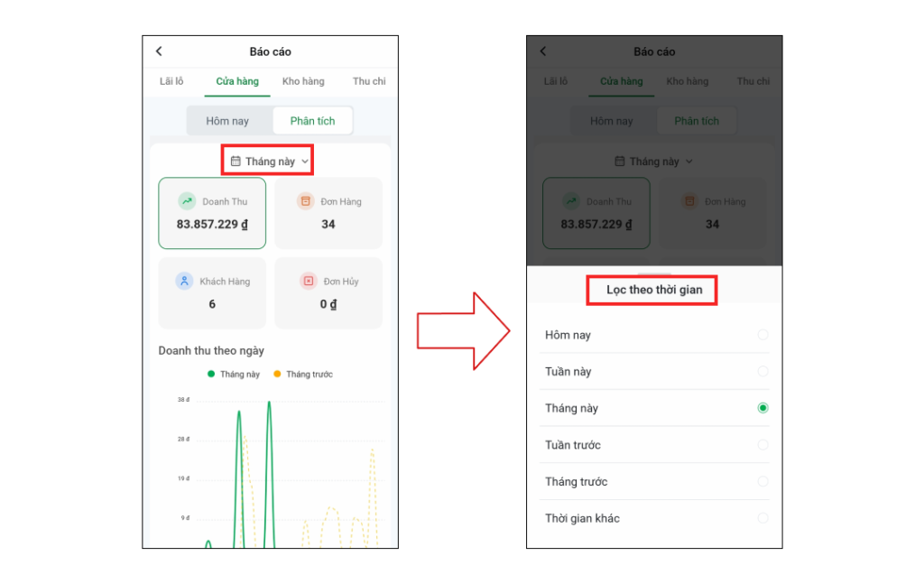The width and height of the screenshot is (924, 584).
Task: Click Đơn Hủy cancel icon on left screen
Action: coord(309,281)
